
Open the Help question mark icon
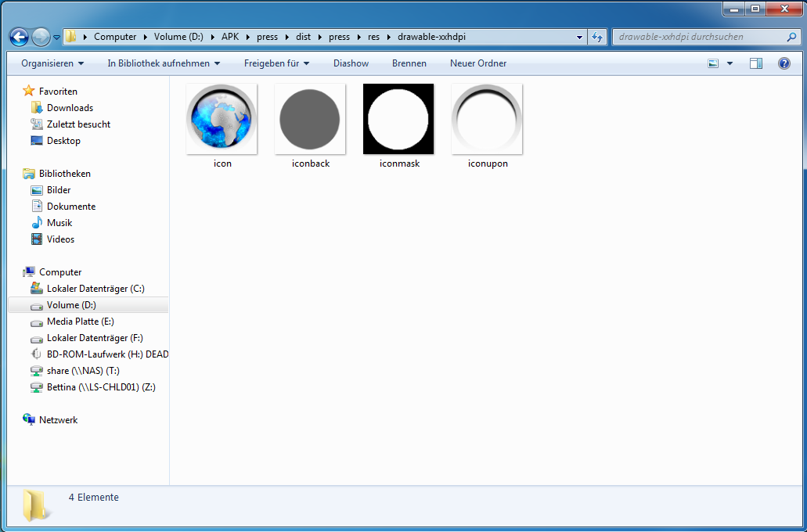784,63
